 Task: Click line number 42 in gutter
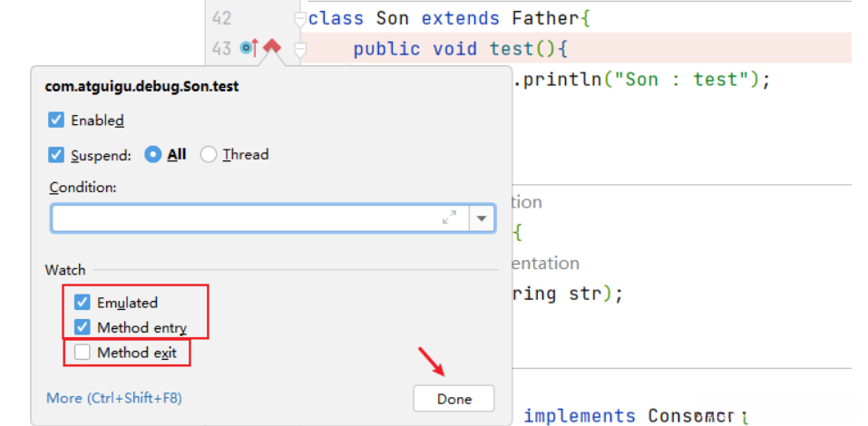point(221,18)
